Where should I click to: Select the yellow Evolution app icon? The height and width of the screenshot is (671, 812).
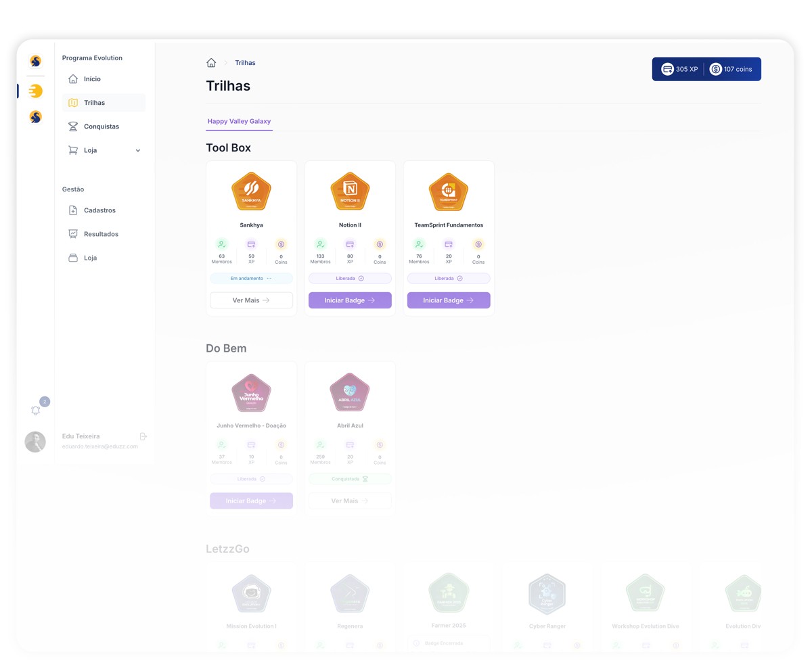(x=36, y=91)
